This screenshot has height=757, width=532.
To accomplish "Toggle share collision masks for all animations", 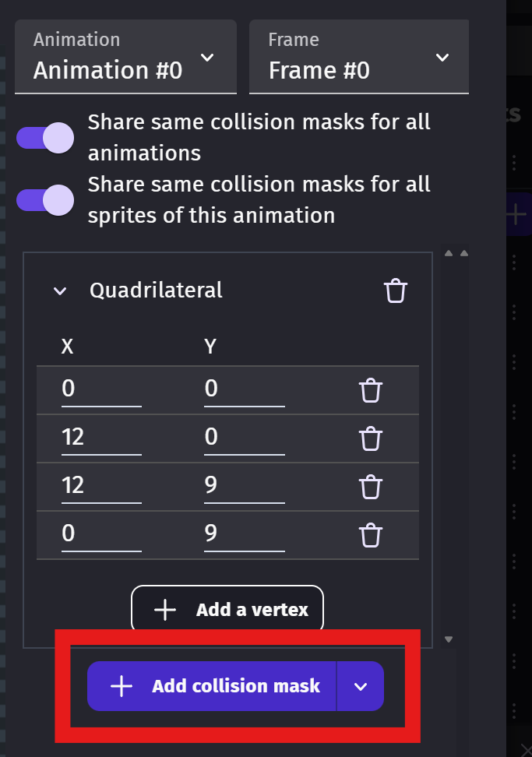I will coord(45,138).
